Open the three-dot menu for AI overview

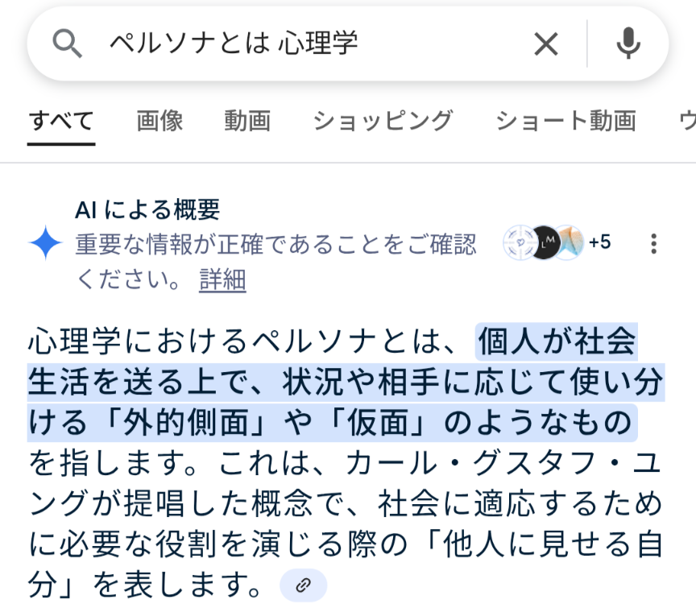click(x=653, y=243)
